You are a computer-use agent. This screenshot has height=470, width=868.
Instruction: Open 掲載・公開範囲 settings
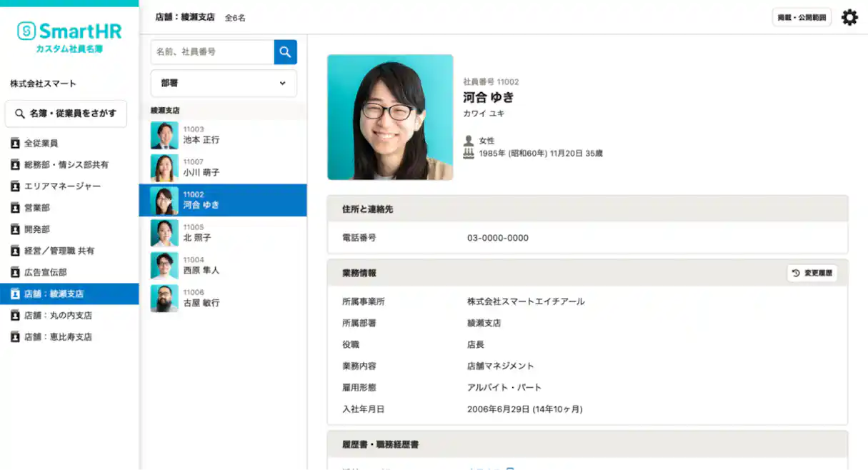pyautogui.click(x=802, y=16)
